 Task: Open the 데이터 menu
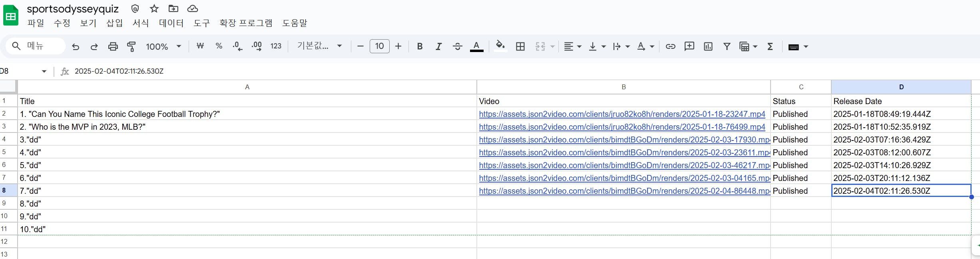(171, 23)
